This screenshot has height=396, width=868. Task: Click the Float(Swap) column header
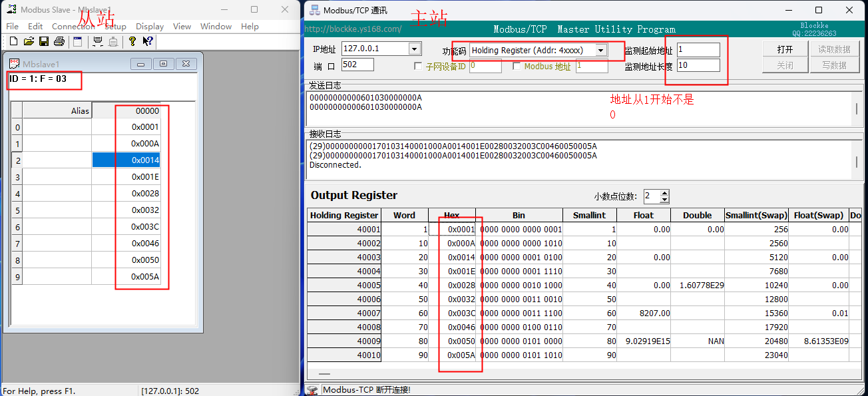click(x=819, y=215)
